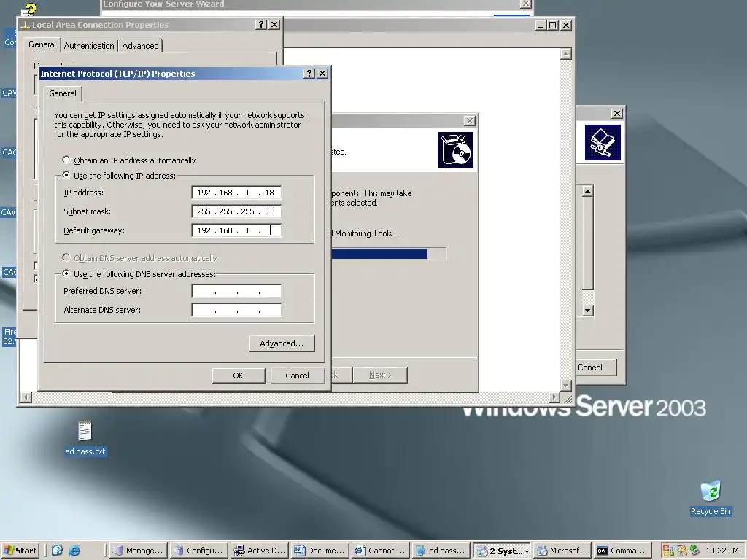Switch to Manage taskbar item

click(138, 551)
